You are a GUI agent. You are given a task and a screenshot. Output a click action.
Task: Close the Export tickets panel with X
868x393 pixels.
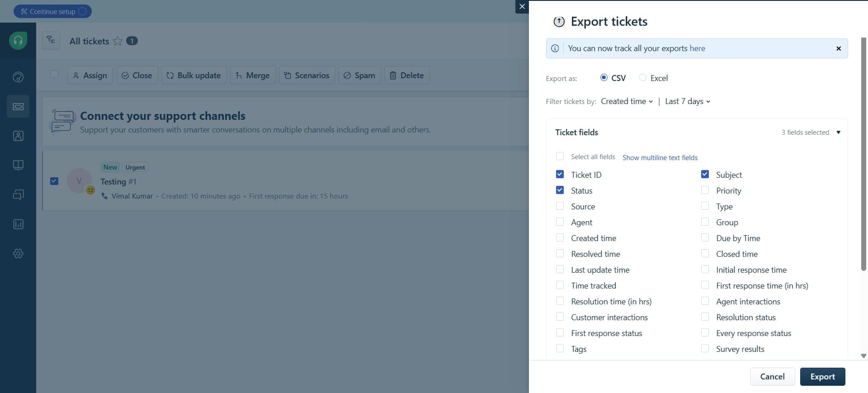coord(522,7)
